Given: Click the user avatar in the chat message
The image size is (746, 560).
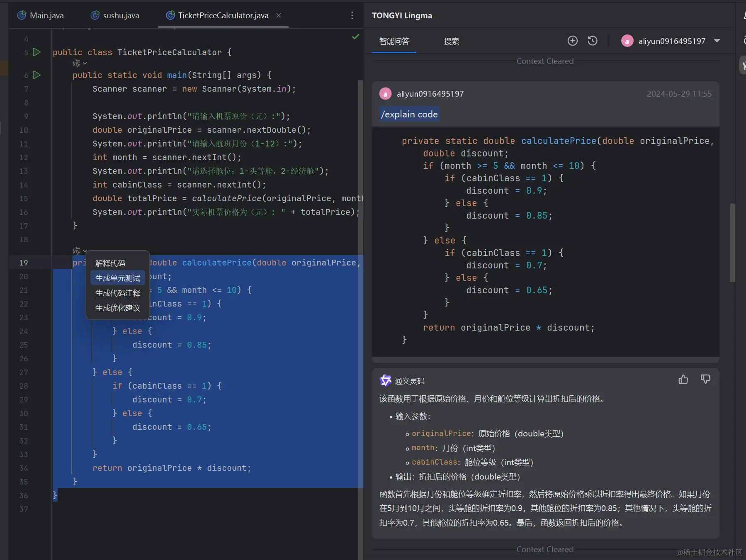Looking at the screenshot, I should [385, 94].
